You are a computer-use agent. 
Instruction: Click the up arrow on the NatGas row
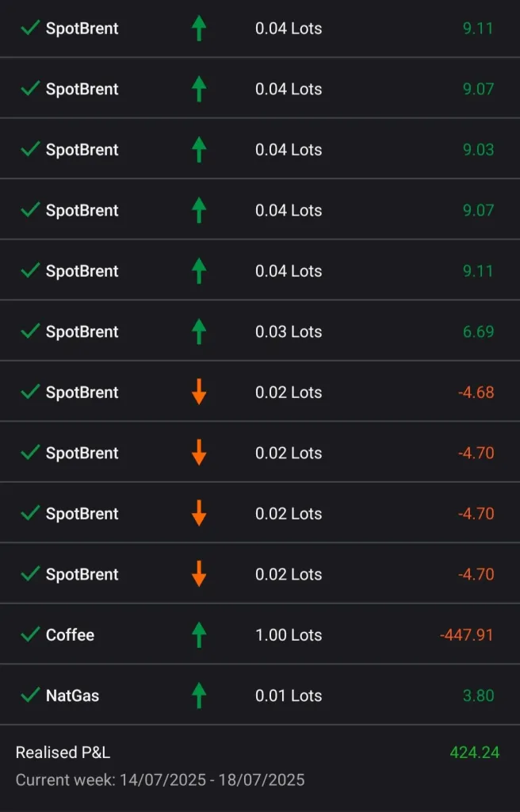click(x=199, y=695)
